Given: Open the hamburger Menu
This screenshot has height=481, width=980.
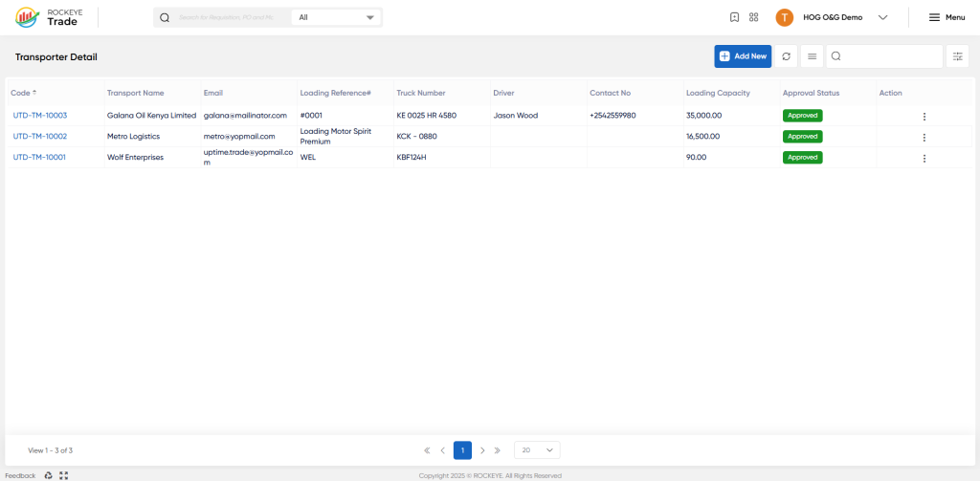Looking at the screenshot, I should (947, 17).
